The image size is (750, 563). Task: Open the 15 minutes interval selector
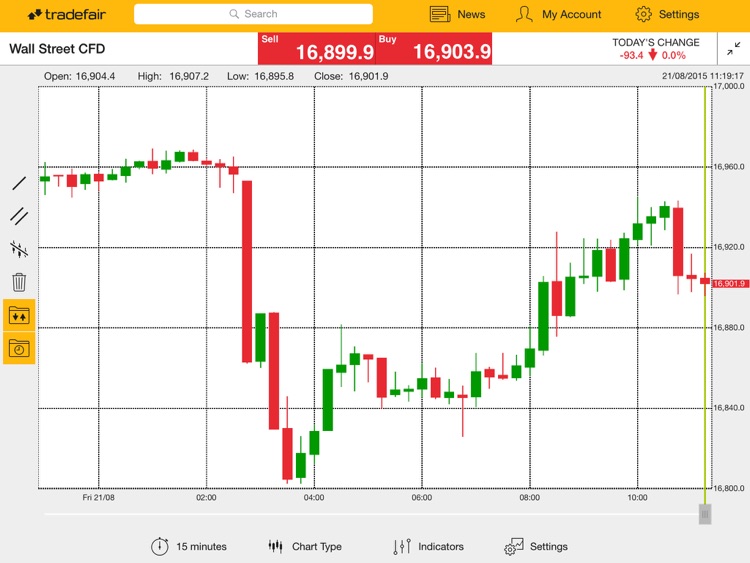[x=188, y=546]
